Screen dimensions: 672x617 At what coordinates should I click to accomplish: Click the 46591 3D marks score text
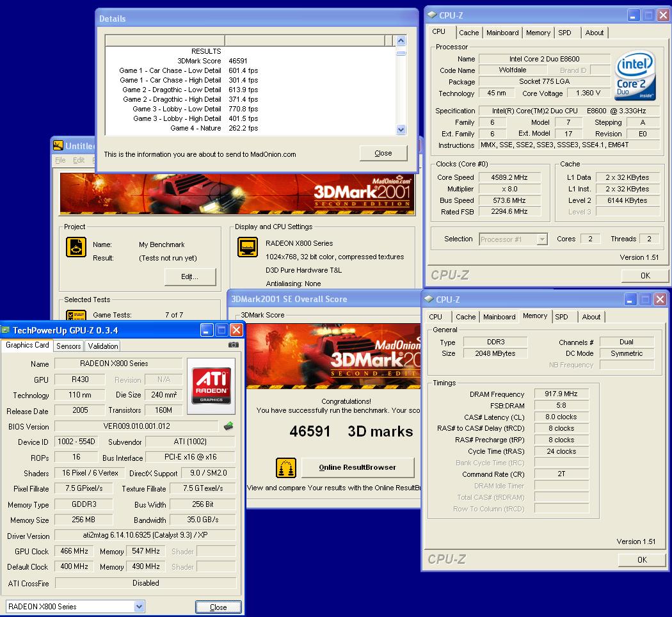pos(351,431)
